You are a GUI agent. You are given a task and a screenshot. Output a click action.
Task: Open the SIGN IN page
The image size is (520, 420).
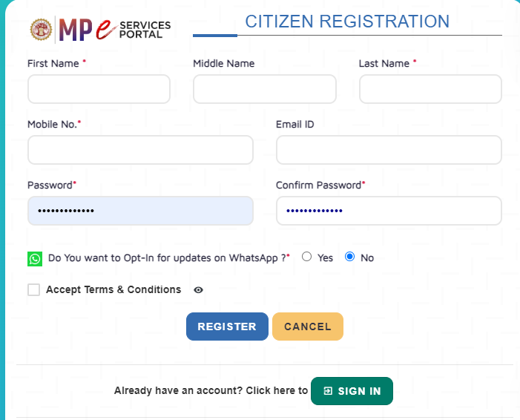coord(352,391)
